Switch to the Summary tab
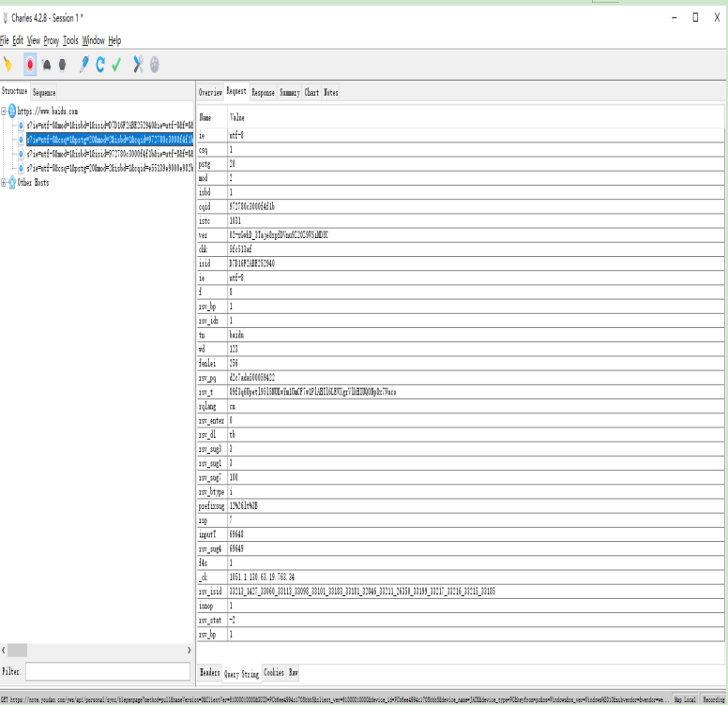 pos(289,92)
